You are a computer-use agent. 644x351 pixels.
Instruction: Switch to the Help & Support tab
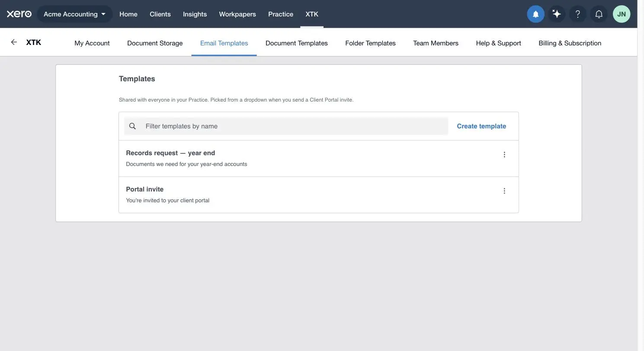click(498, 43)
